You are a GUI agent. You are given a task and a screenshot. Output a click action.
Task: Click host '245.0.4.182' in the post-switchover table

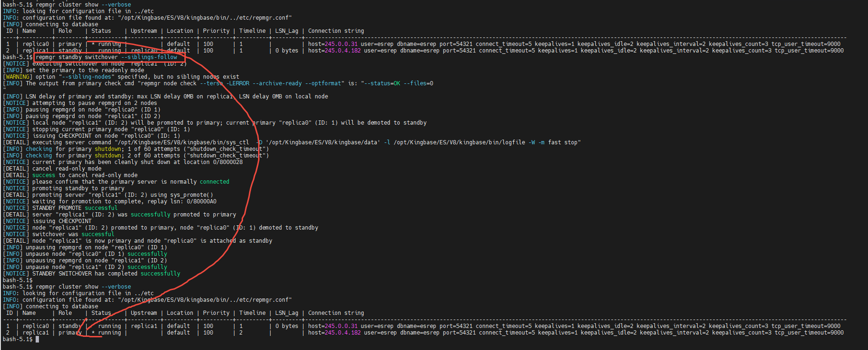tap(343, 333)
